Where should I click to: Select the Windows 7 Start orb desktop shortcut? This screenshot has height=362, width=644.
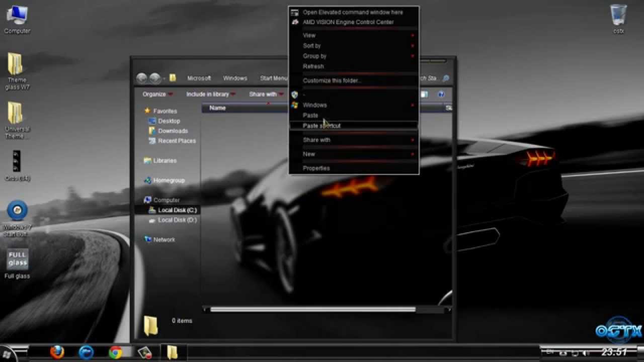point(17,219)
